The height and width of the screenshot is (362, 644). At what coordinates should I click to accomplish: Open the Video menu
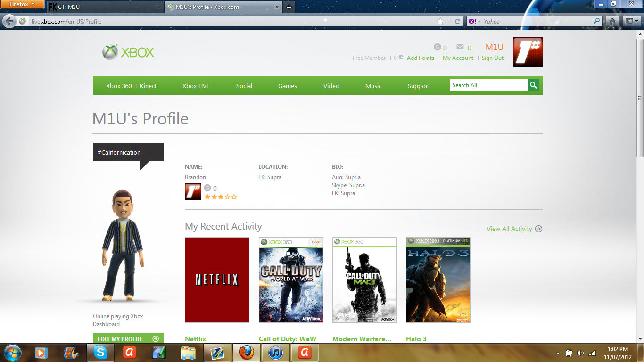click(331, 86)
